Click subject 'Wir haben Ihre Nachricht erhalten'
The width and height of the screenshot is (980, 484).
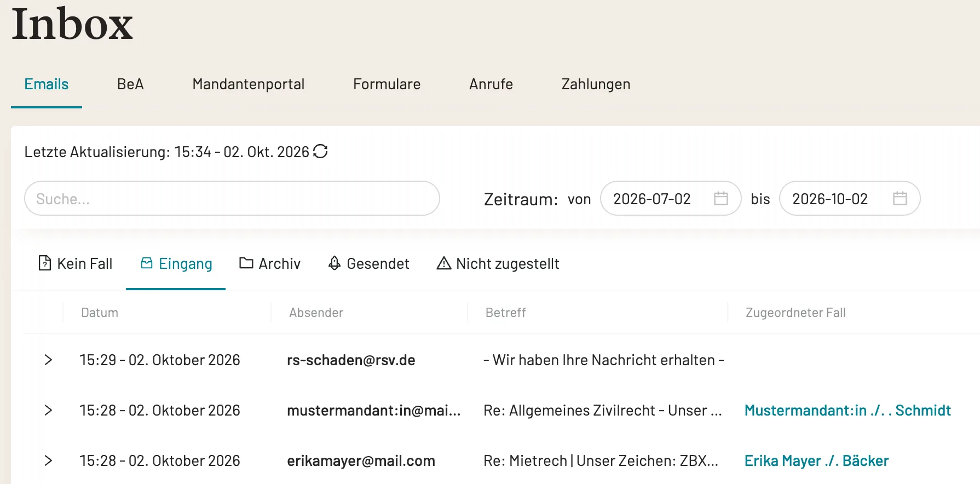[x=604, y=360]
